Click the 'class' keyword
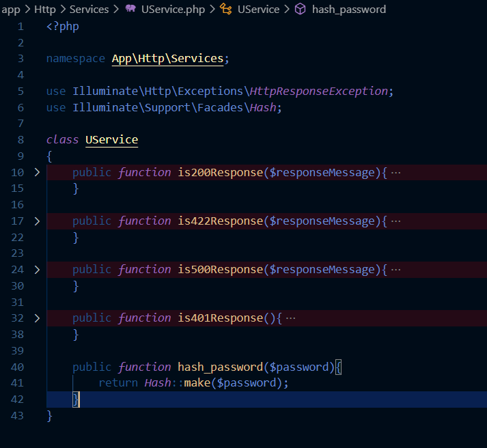Image resolution: width=487 pixels, height=448 pixels. (62, 140)
